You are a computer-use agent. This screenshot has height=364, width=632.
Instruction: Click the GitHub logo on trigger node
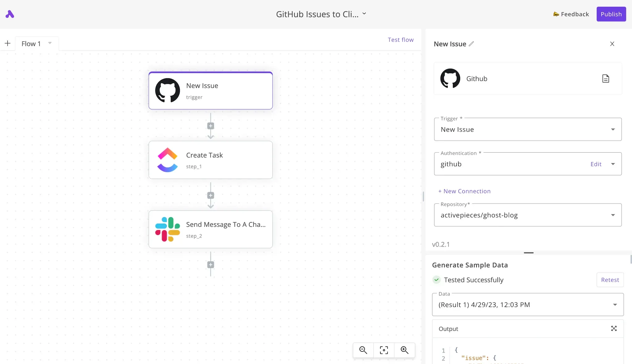click(x=168, y=90)
